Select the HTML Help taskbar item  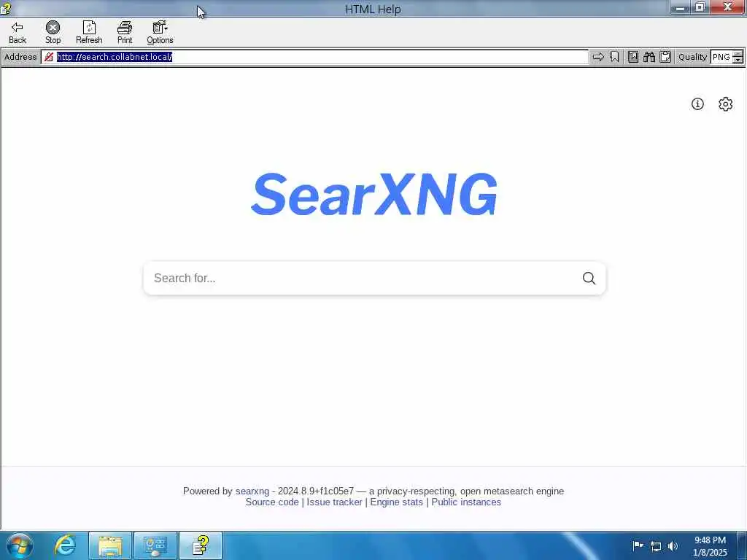(x=201, y=545)
